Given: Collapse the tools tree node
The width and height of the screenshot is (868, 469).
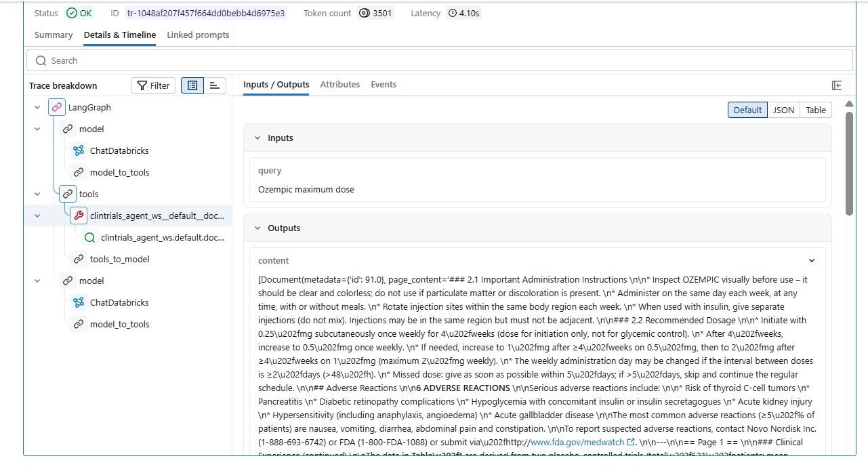Looking at the screenshot, I should [37, 194].
